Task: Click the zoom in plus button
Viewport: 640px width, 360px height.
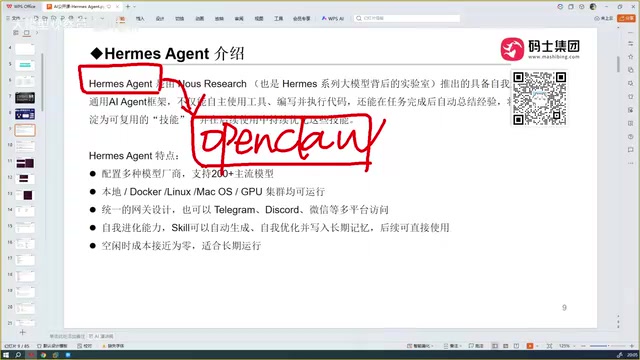Action: 631,346
